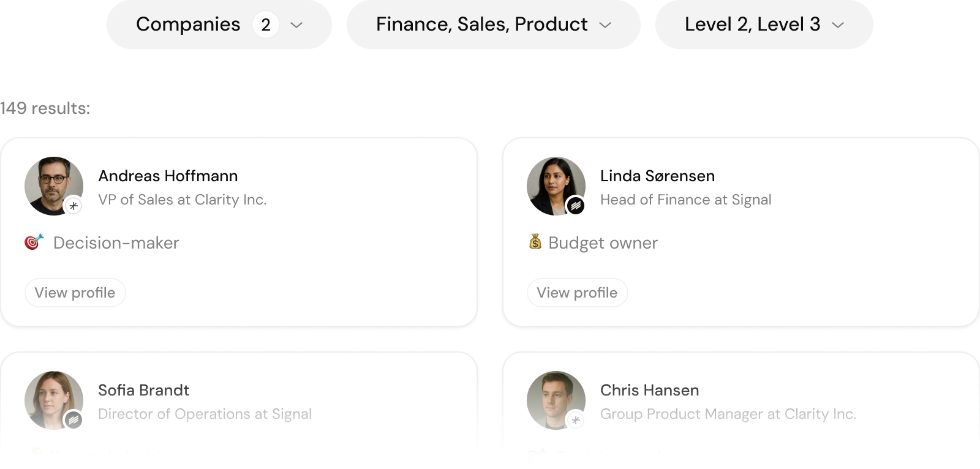
Task: Expand the Companies filter dropdown
Action: tap(219, 24)
